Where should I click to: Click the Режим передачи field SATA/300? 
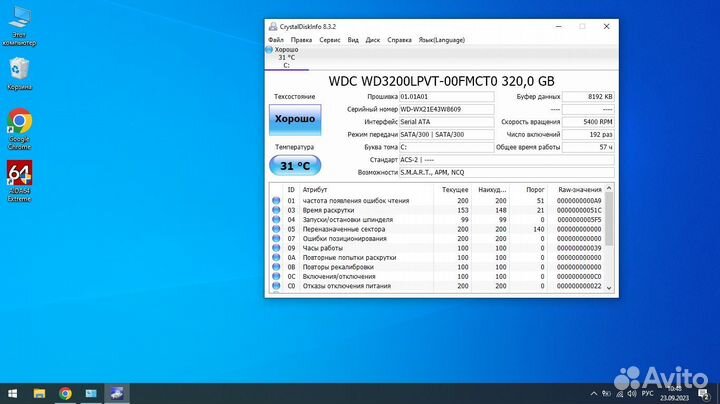[447, 135]
